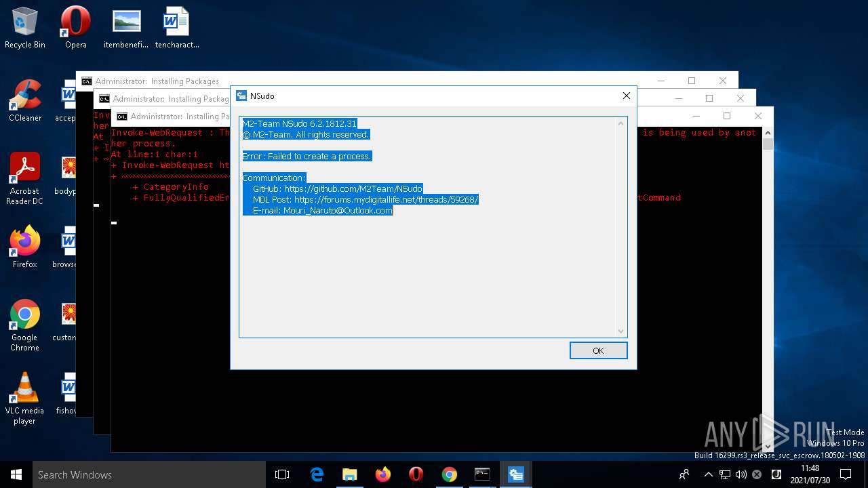The width and height of the screenshot is (868, 488).
Task: Open the Google Chrome desktop shortcut
Action: (x=25, y=326)
